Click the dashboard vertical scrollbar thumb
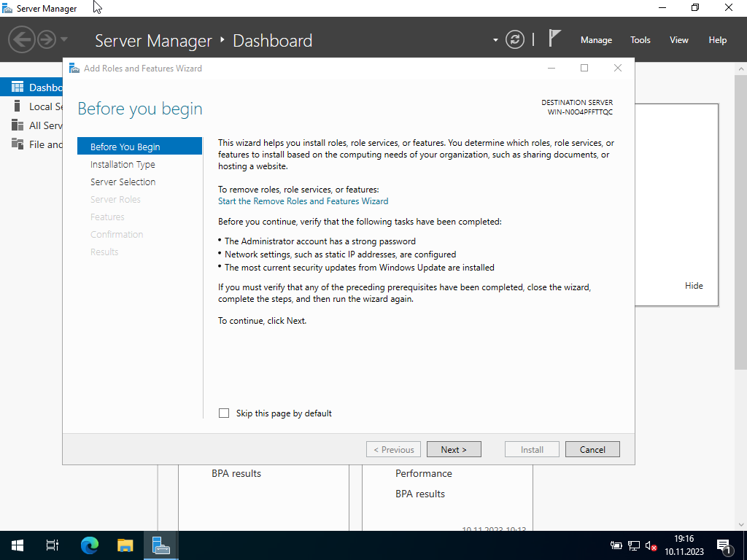 pyautogui.click(x=741, y=222)
